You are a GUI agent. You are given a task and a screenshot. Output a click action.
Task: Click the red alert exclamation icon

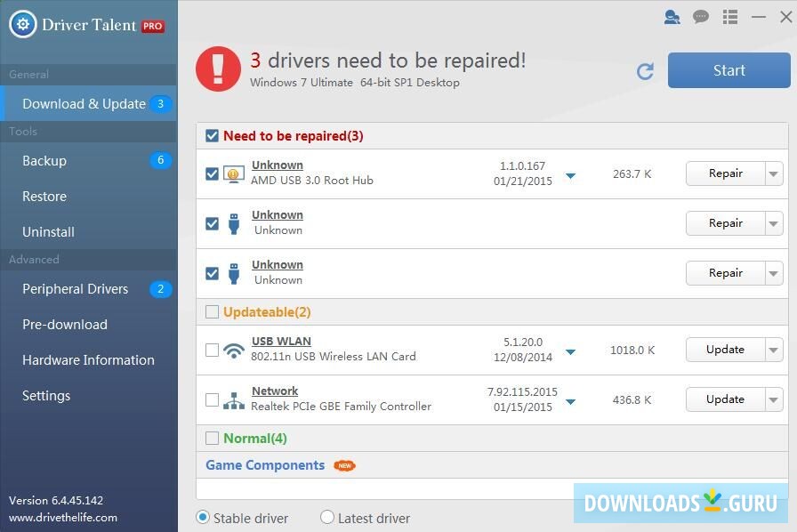coord(218,69)
